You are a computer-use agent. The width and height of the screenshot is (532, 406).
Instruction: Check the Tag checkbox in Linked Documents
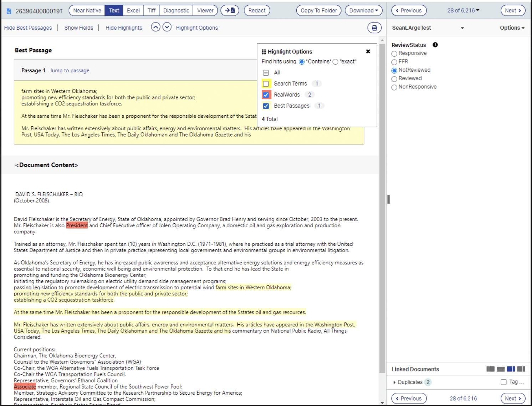(503, 382)
